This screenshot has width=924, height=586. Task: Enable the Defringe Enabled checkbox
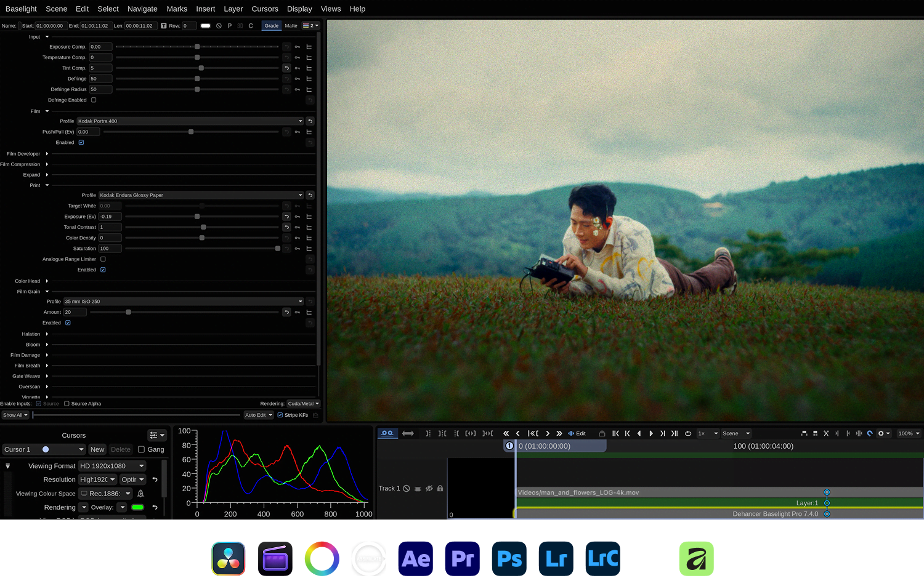click(94, 100)
